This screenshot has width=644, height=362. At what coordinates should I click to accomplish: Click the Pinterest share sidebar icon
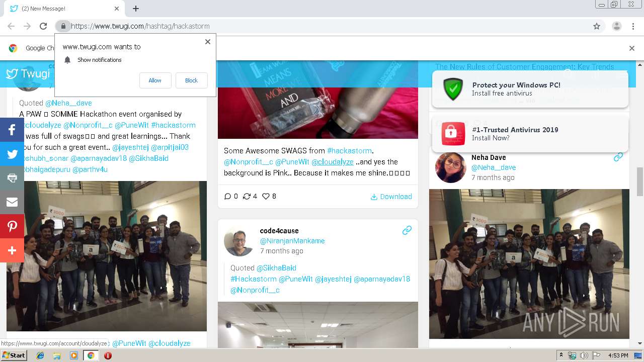(x=12, y=226)
